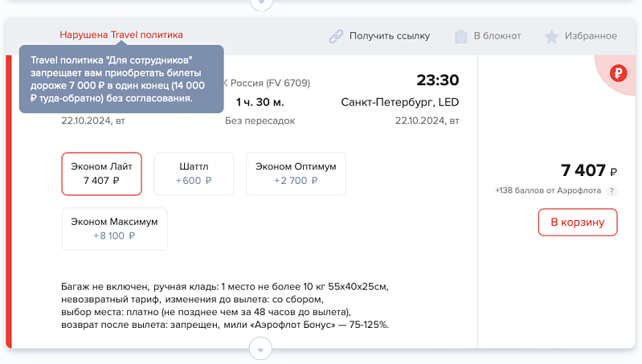Click Получить ссылку link

pyautogui.click(x=390, y=36)
